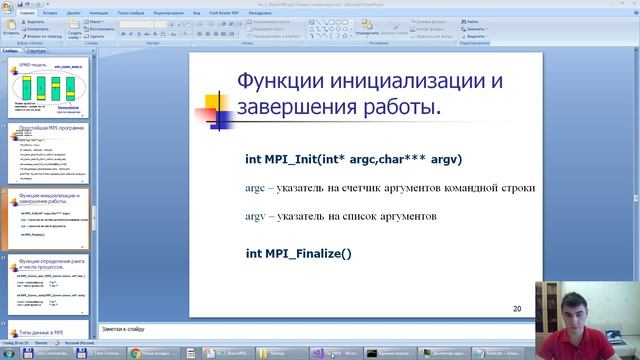The image size is (640, 360).
Task: Reset slide with Восстановить
Action: tap(99, 29)
